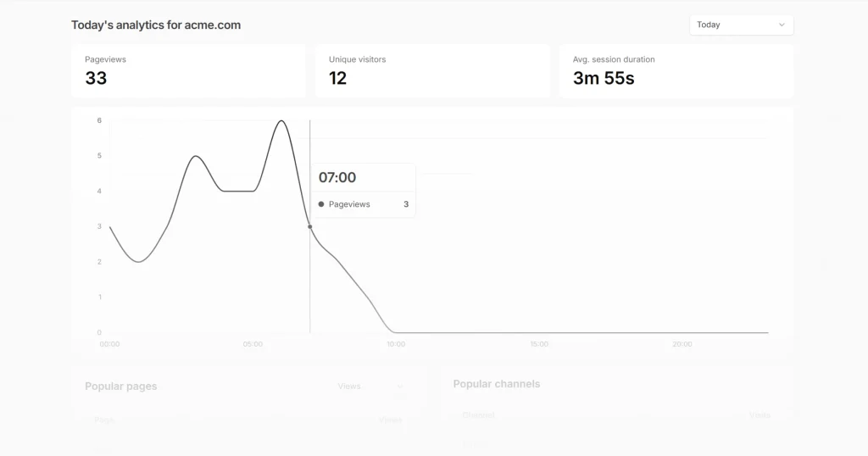Open the Today date range dropdown

(x=741, y=25)
